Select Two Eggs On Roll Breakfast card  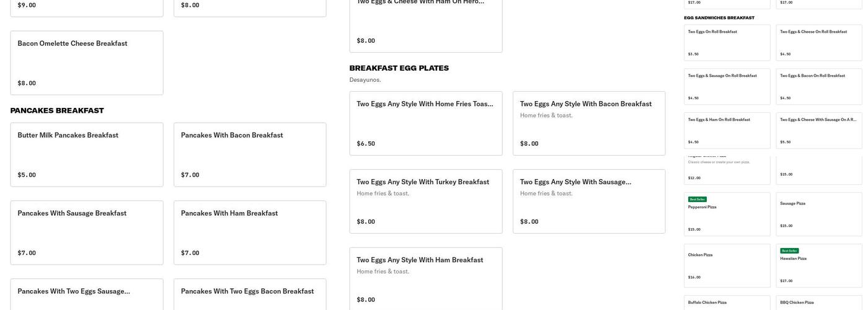pyautogui.click(x=727, y=43)
